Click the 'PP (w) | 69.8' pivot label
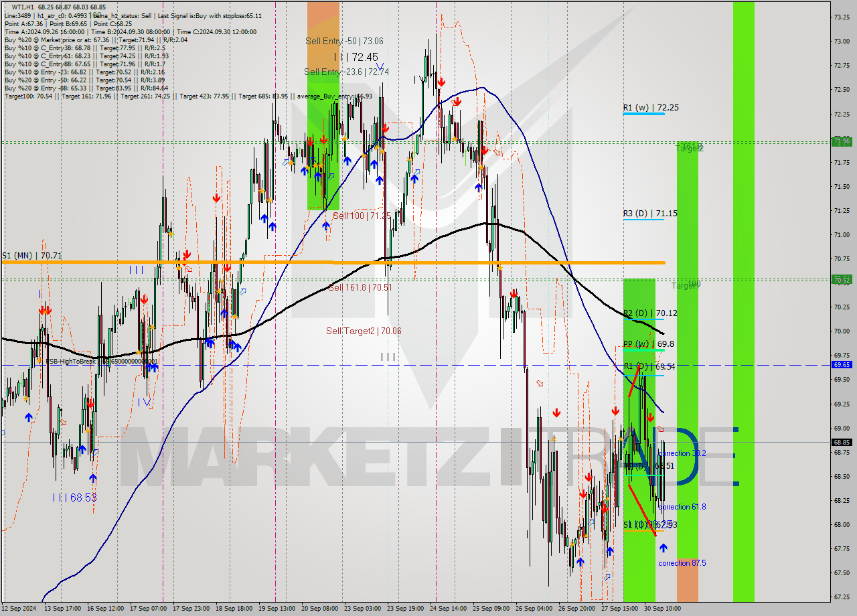857x616 pixels. tap(648, 343)
